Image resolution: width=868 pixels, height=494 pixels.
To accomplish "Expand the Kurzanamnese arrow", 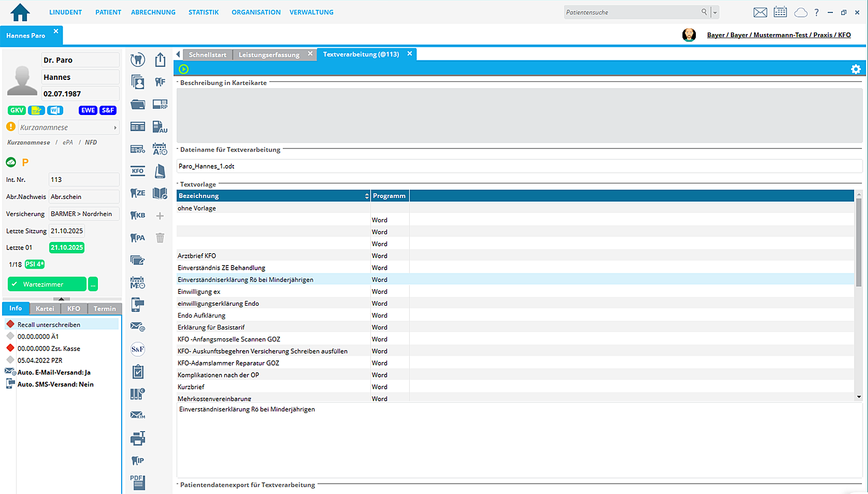I will (x=115, y=127).
